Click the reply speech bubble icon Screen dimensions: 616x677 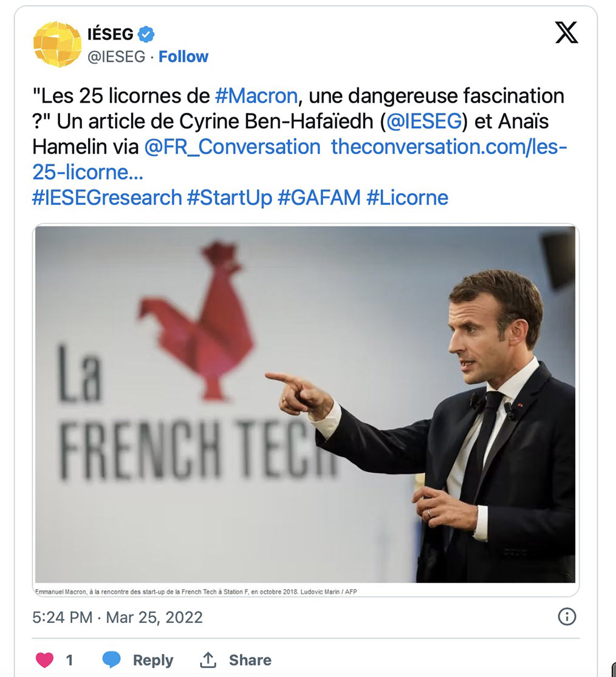pyautogui.click(x=111, y=660)
